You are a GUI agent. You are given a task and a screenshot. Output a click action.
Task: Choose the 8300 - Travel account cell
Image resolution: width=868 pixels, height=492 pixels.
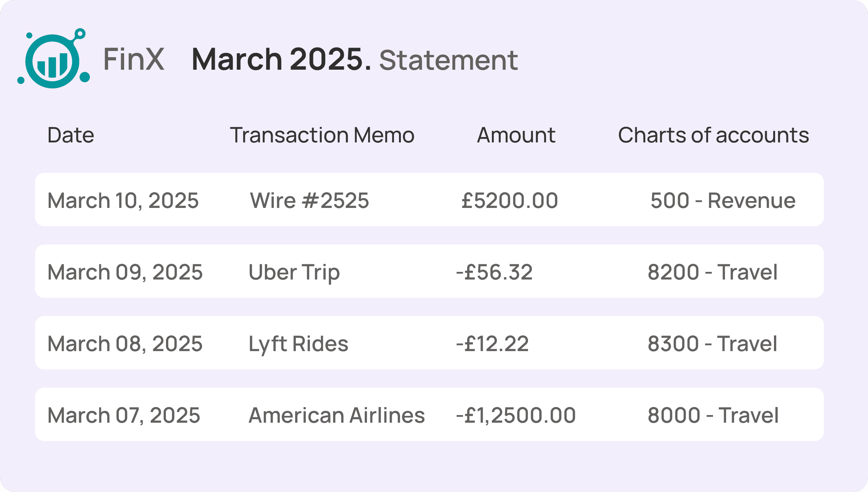coord(712,343)
